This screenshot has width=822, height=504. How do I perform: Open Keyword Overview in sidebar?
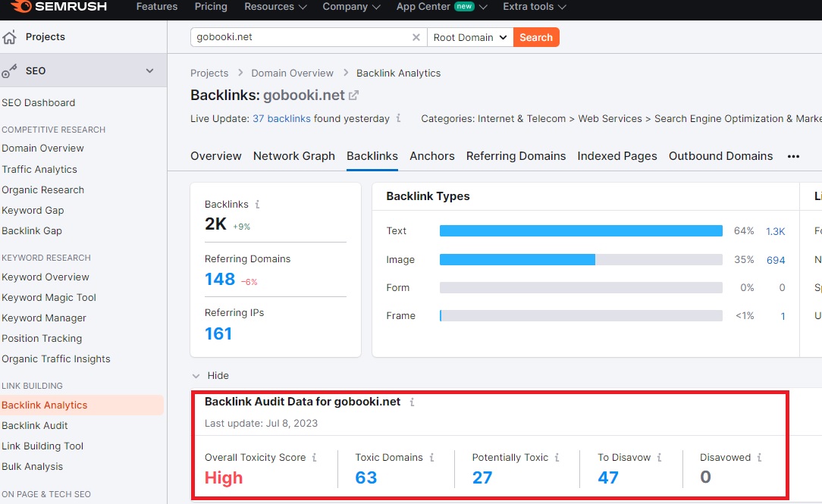45,277
